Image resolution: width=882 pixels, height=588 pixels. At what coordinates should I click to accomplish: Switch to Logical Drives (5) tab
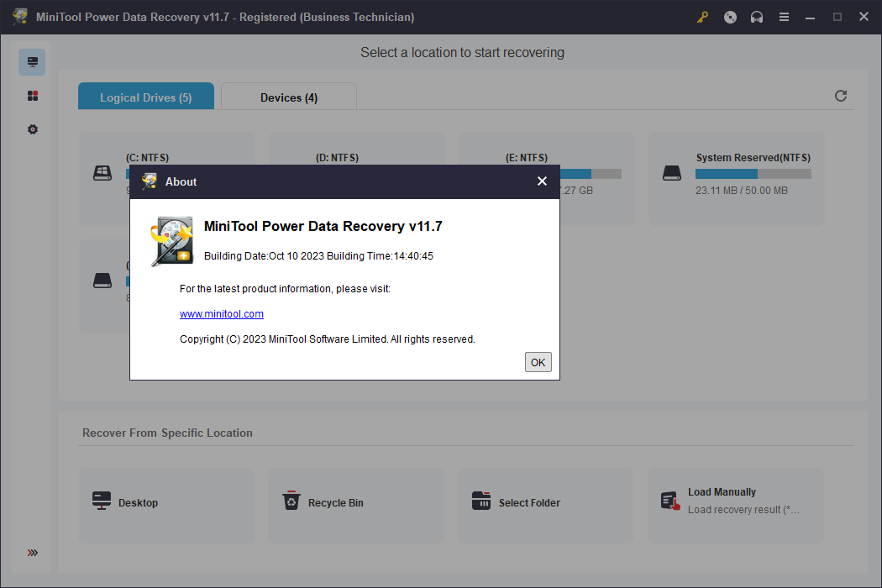click(x=146, y=97)
